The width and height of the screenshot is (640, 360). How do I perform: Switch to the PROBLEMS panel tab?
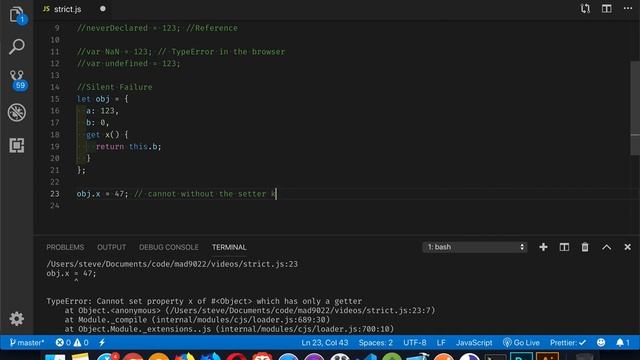[x=65, y=247]
